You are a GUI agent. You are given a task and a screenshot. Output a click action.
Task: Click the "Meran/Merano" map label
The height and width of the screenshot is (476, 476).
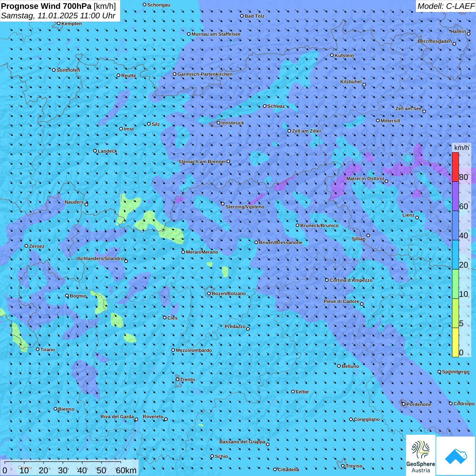click(202, 252)
